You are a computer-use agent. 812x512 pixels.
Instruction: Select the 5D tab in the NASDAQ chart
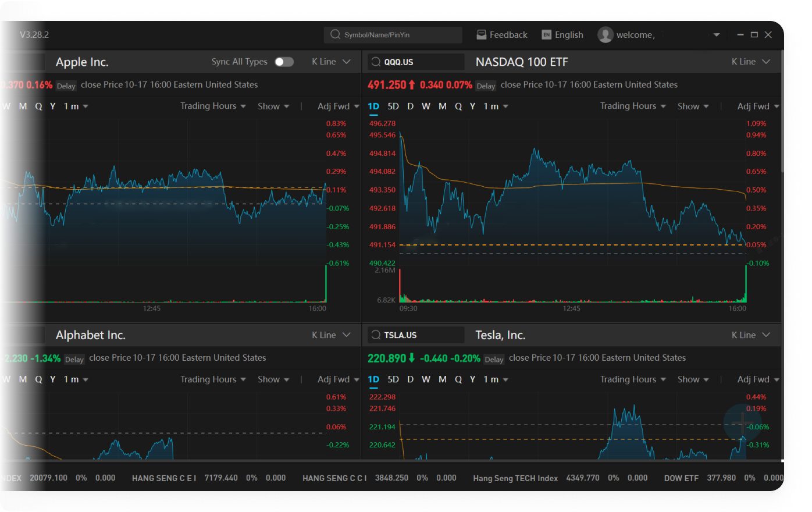coord(393,106)
